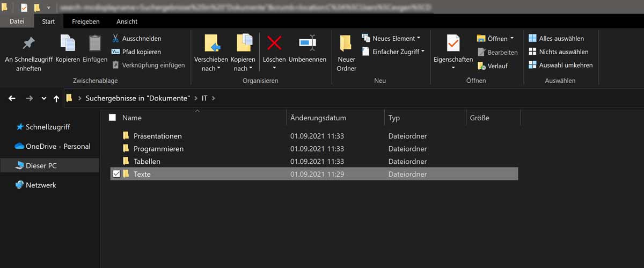Open Eigenschaften properties icon

tap(453, 44)
